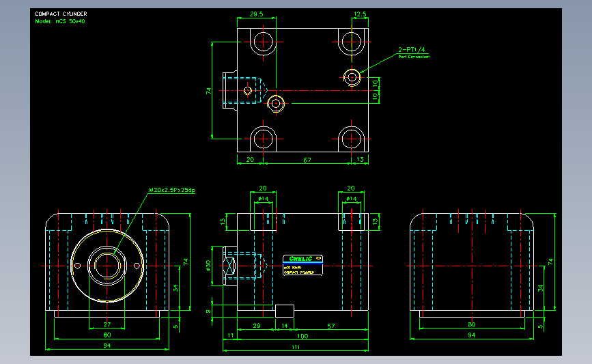Click the 9 dimension near sensor slot
592x364 pixels.
(x=208, y=311)
